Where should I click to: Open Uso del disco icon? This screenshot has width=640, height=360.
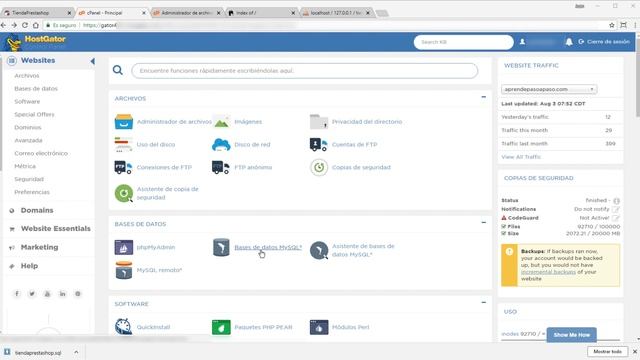click(124, 144)
